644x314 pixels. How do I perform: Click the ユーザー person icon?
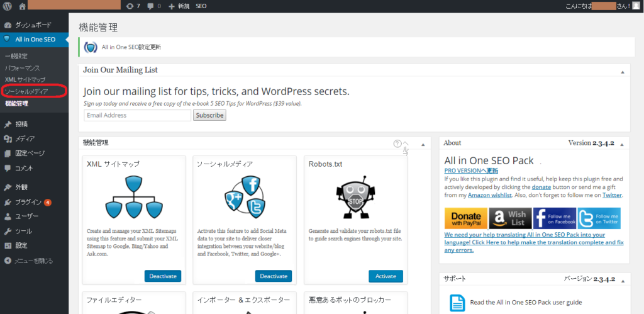(x=8, y=216)
